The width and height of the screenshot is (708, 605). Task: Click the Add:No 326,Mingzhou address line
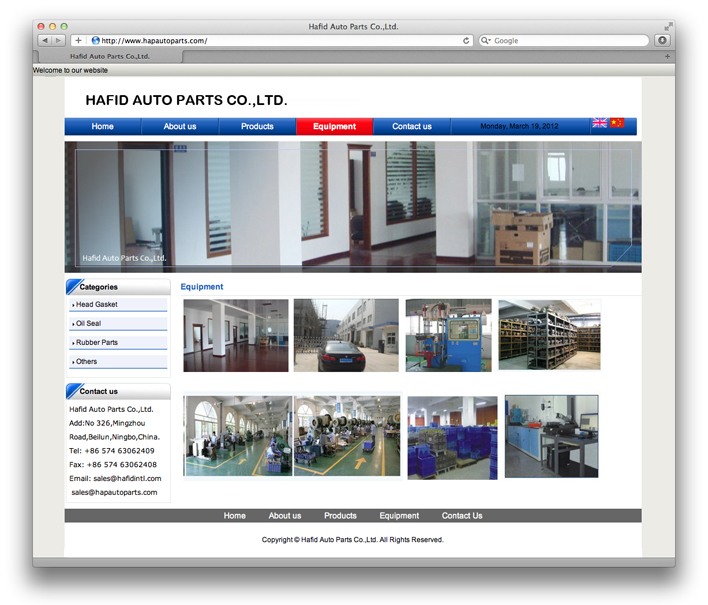point(107,423)
